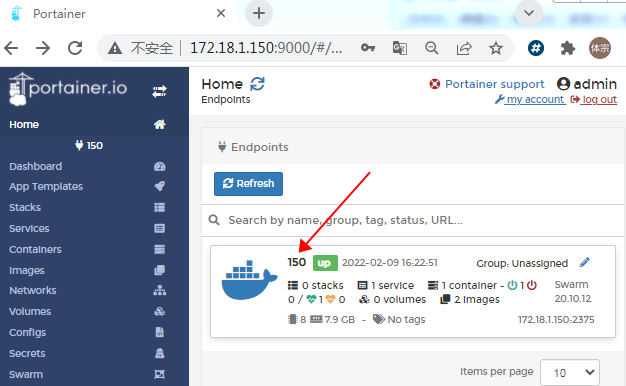Screen dimensions: 626x386
Task: Click the Stacks list icon
Action: point(160,208)
